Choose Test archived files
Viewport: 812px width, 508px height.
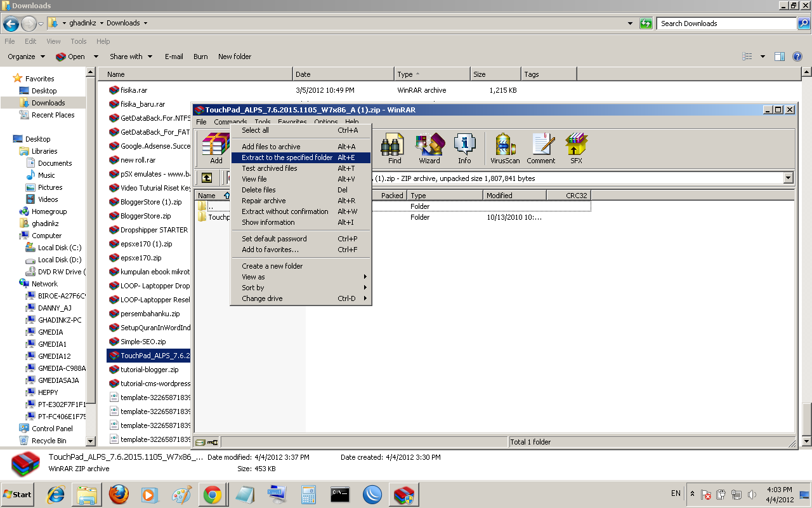301,168
